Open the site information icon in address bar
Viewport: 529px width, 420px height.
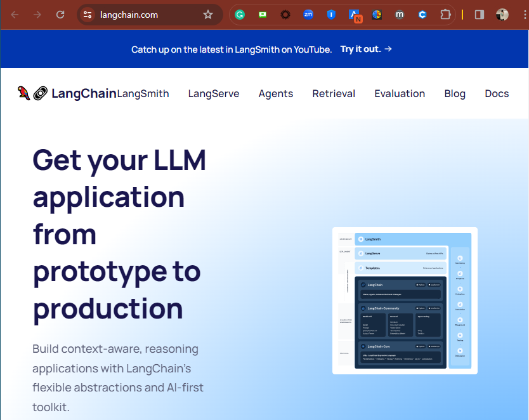coord(88,15)
